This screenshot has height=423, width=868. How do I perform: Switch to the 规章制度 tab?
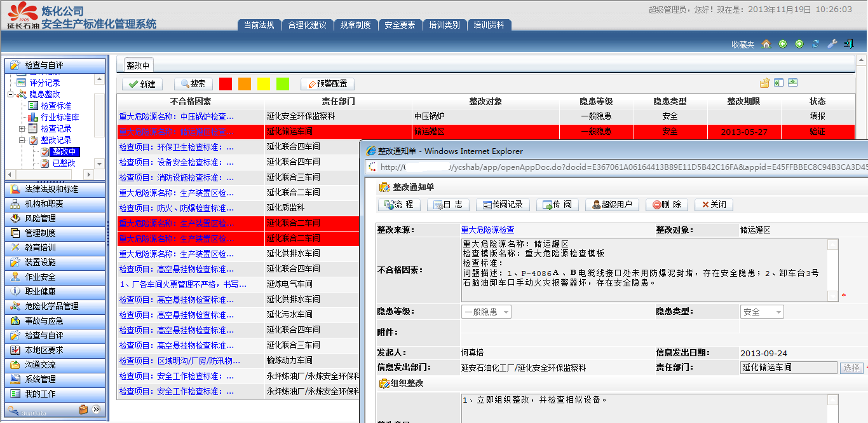point(355,25)
